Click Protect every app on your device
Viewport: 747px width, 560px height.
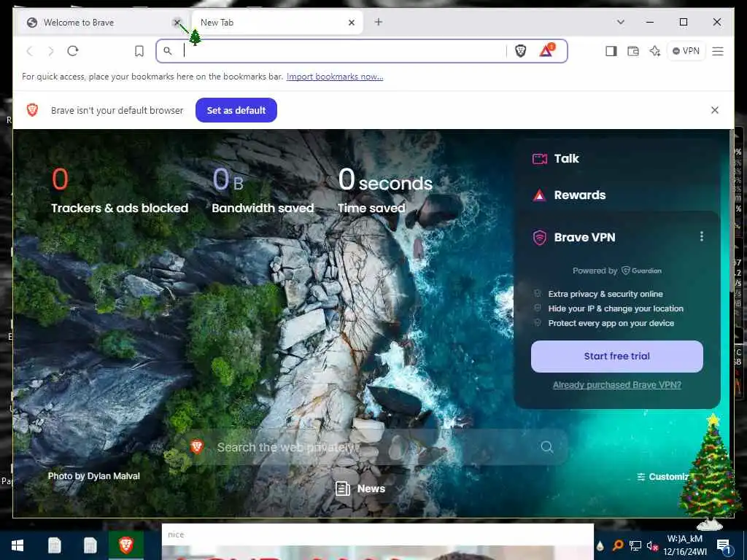click(x=611, y=323)
